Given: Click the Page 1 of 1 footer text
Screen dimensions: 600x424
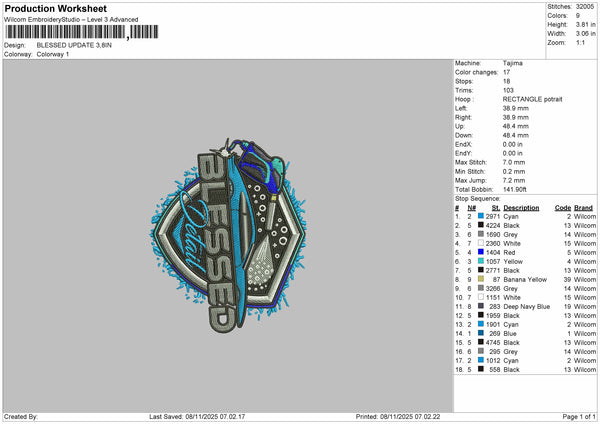Looking at the screenshot, I should coord(579,417).
